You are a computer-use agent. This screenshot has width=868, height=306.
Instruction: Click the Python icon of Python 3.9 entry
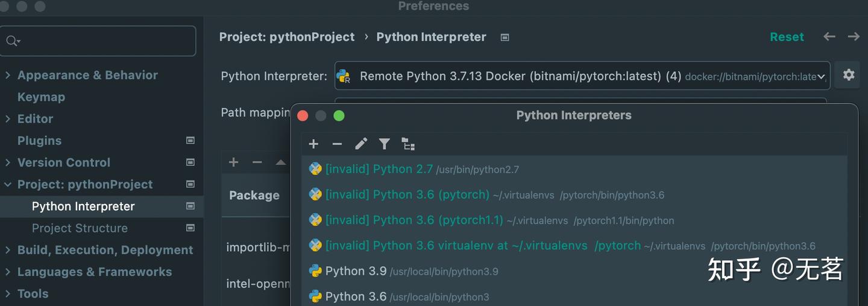tap(315, 271)
